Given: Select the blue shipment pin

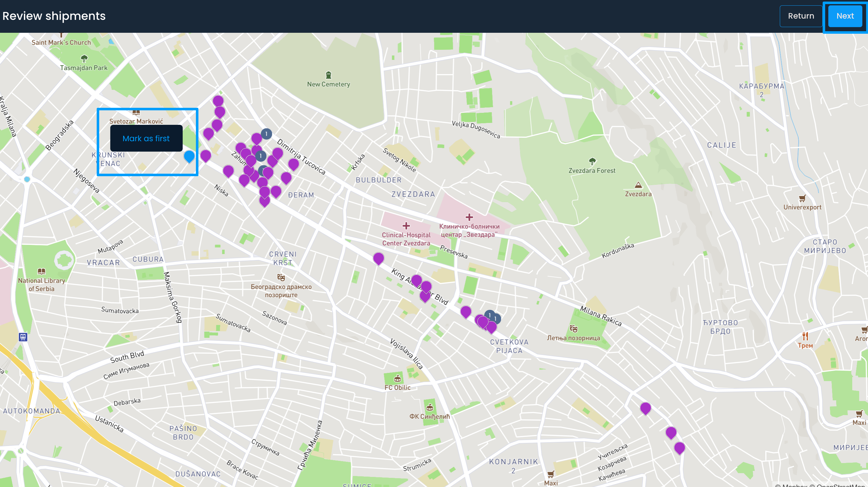Looking at the screenshot, I should click(189, 156).
